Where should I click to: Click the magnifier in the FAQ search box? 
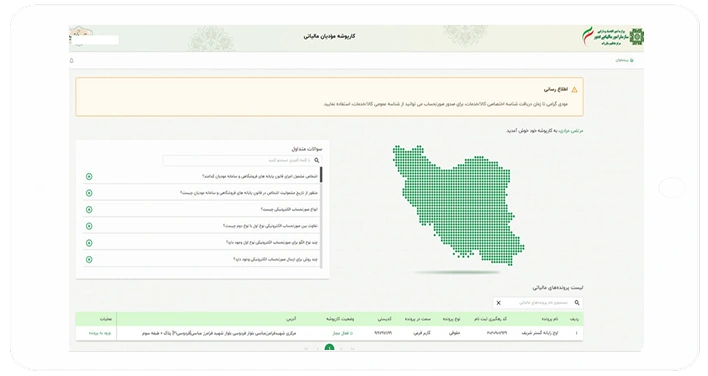point(317,160)
